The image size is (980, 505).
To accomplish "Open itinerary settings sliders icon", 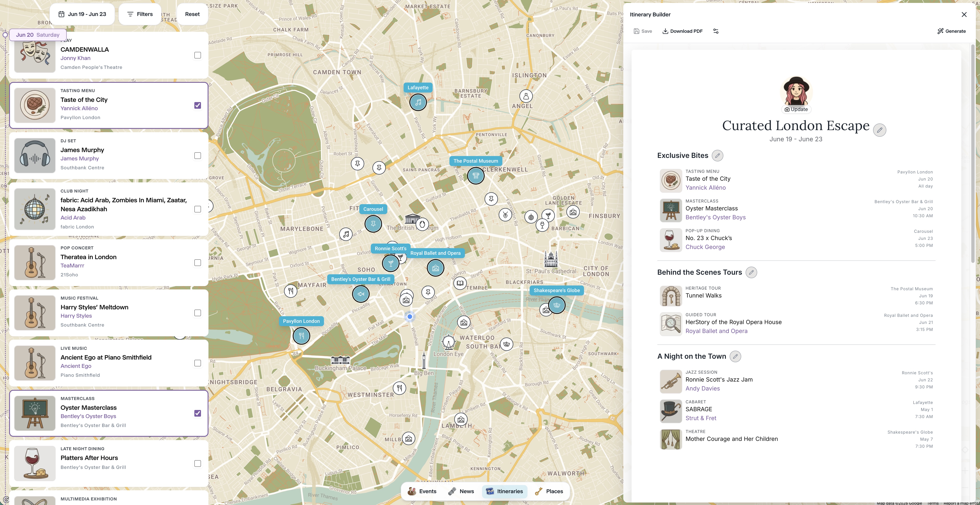I will 716,31.
